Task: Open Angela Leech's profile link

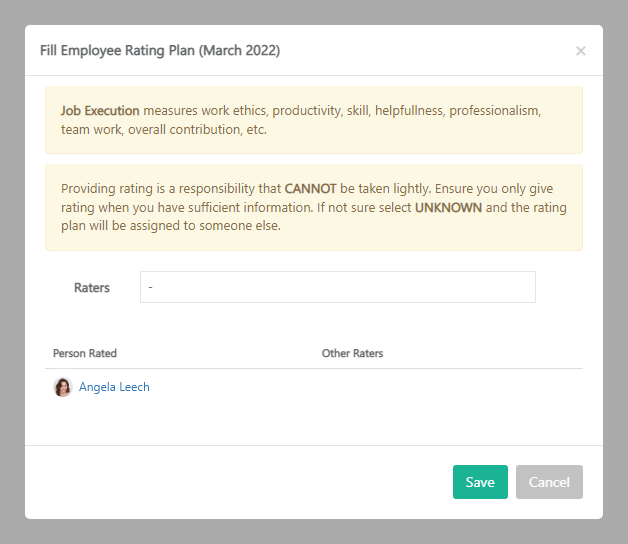Action: [x=114, y=387]
